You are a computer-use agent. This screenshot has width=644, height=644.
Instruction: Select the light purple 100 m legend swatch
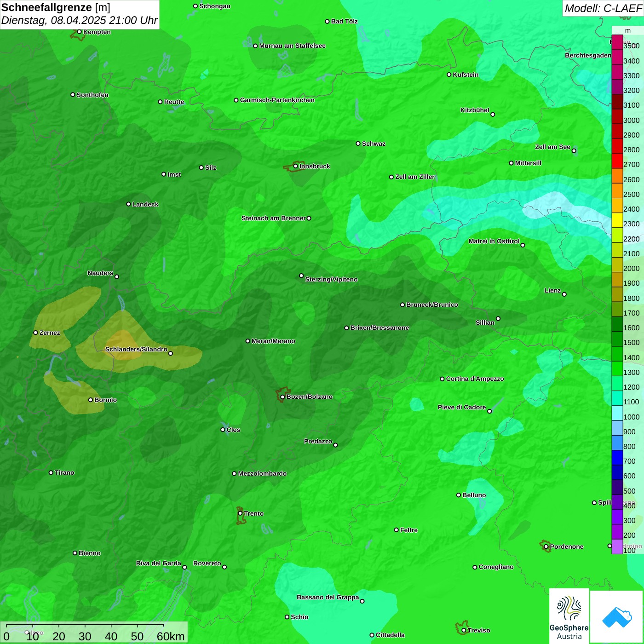(x=617, y=546)
